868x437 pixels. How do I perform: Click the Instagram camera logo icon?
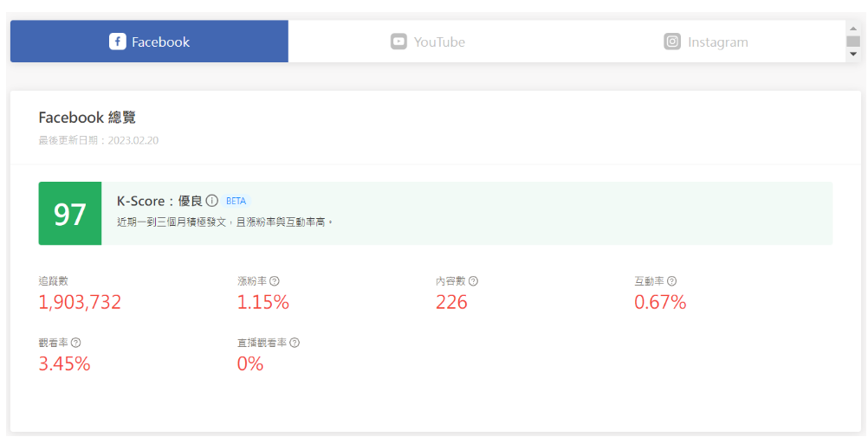[x=672, y=42]
